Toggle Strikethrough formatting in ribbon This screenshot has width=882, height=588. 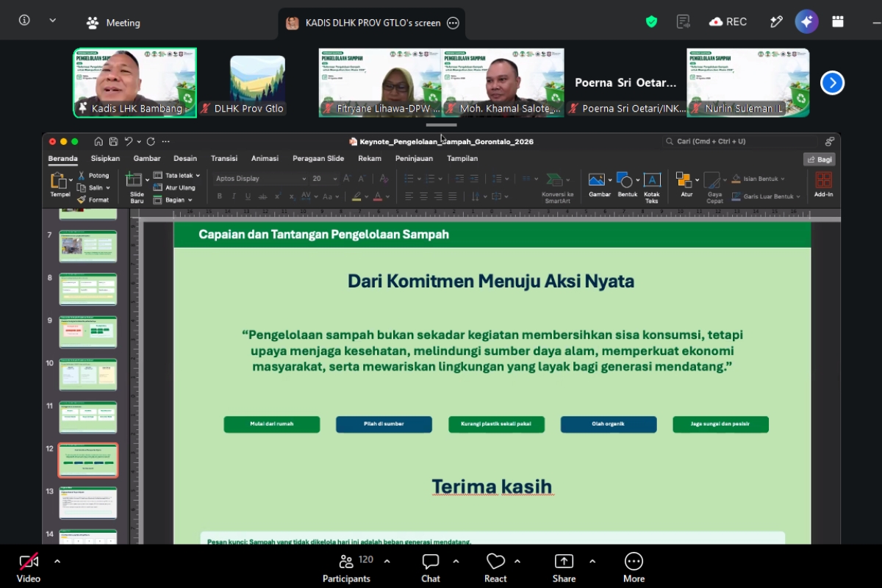click(x=262, y=196)
